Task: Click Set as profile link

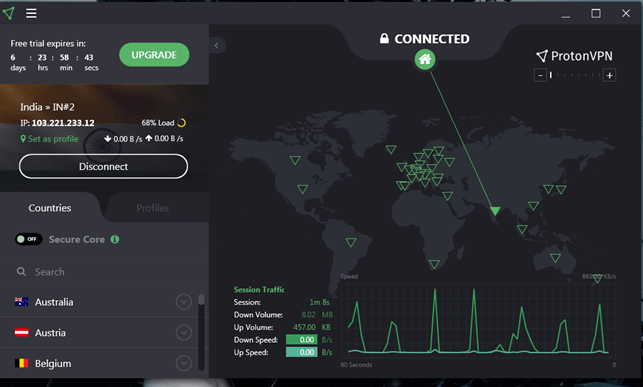Action: [x=49, y=139]
